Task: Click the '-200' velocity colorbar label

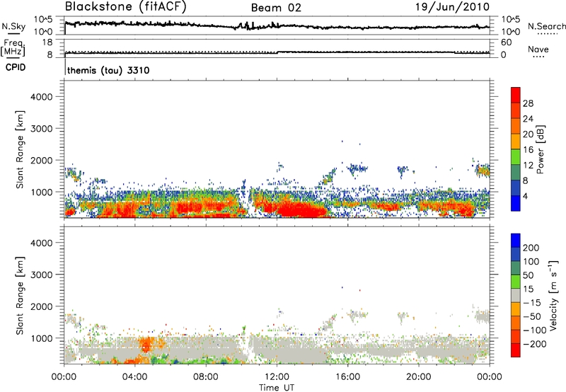Action: (535, 344)
